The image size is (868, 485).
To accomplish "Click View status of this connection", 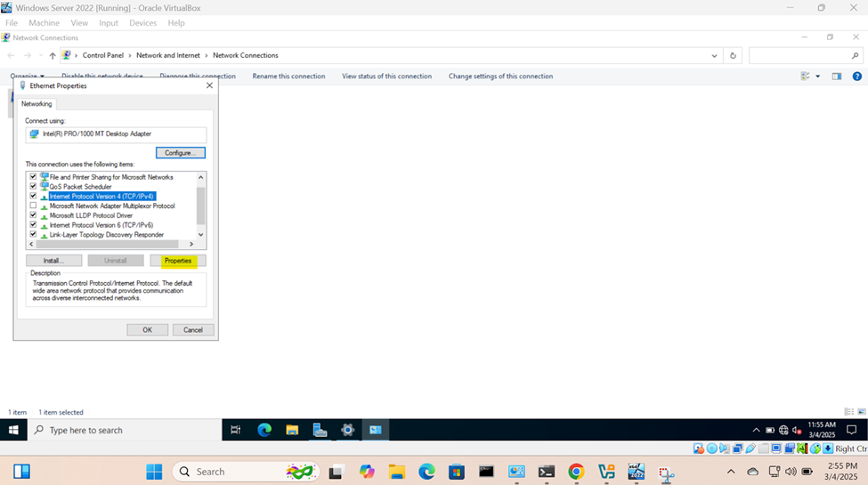I will point(386,77).
